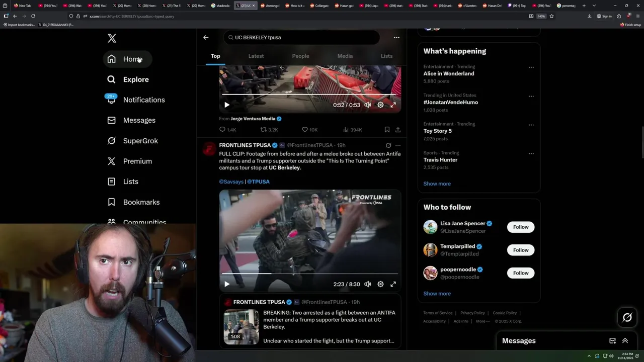This screenshot has height=362, width=644.
Task: Open Bookmarks in sidebar
Action: coord(134,202)
